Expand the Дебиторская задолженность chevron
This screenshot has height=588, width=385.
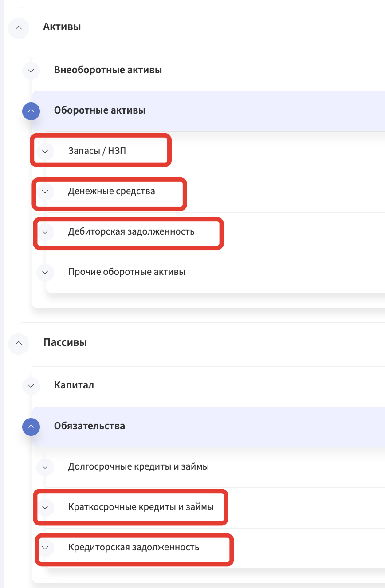pos(45,232)
